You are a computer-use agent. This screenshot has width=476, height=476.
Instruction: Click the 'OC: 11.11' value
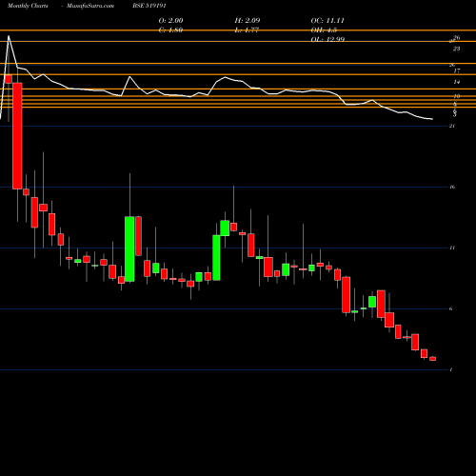(x=327, y=20)
